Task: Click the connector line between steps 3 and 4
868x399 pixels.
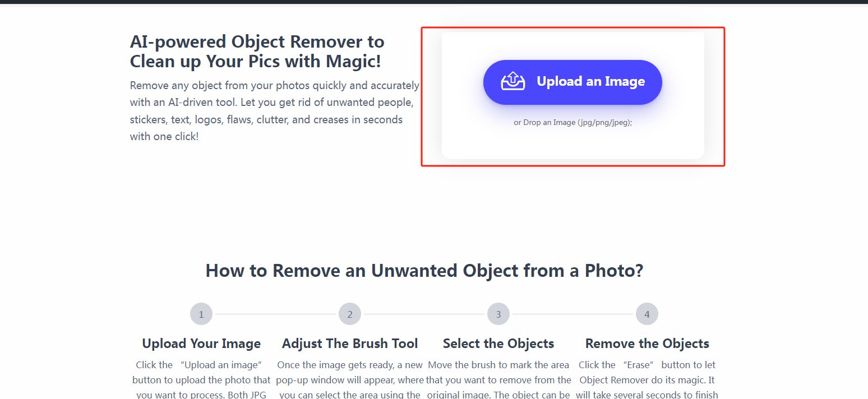Action: click(572, 314)
